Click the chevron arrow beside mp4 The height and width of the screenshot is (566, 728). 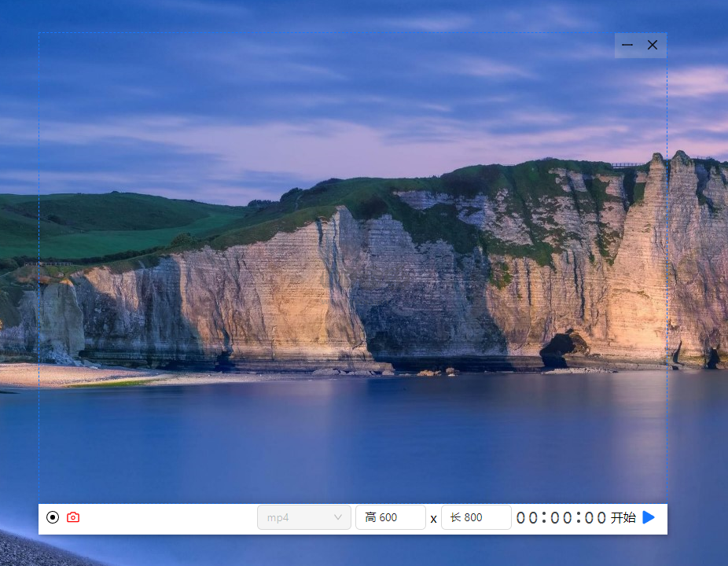click(x=338, y=517)
